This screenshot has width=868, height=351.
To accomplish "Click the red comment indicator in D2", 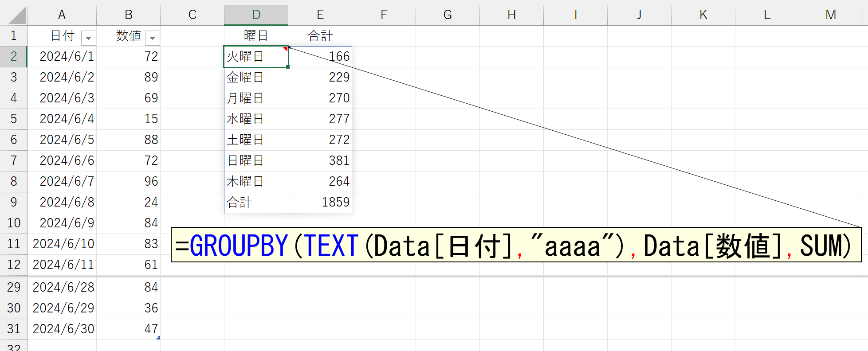I will coord(286,49).
